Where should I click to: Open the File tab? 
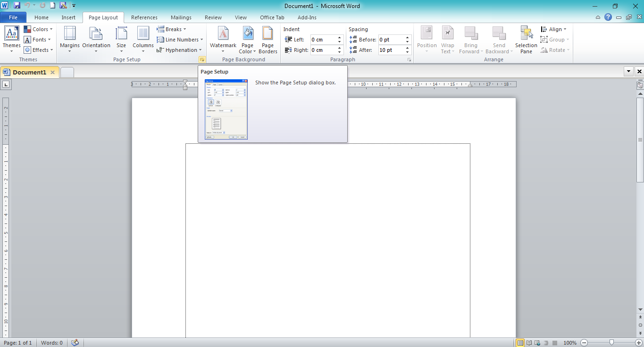[x=13, y=17]
